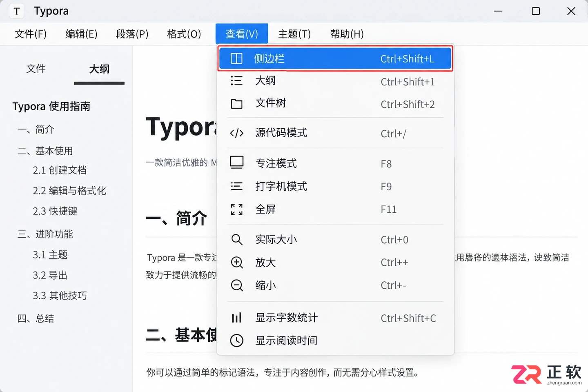Image resolution: width=588 pixels, height=392 pixels.
Task: Switch to the 文件 sidebar tab
Action: (36, 69)
